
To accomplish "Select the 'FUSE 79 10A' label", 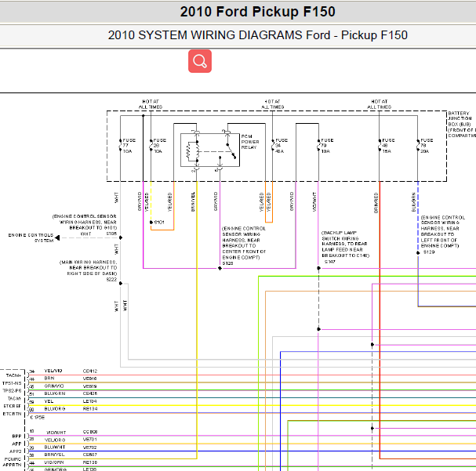I will pos(327,146).
